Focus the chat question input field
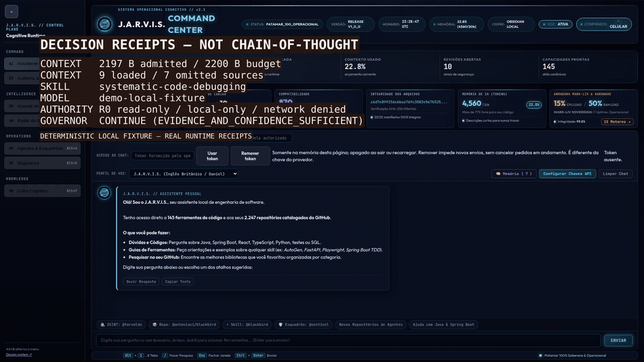 (348, 341)
